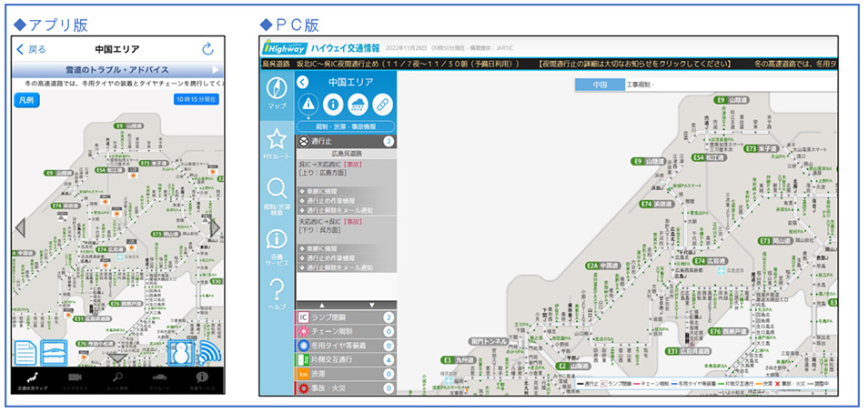Viewport: 868px width, 412px height.
Task: Click the 関門トンネル label on the PC map
Action: pos(487,341)
